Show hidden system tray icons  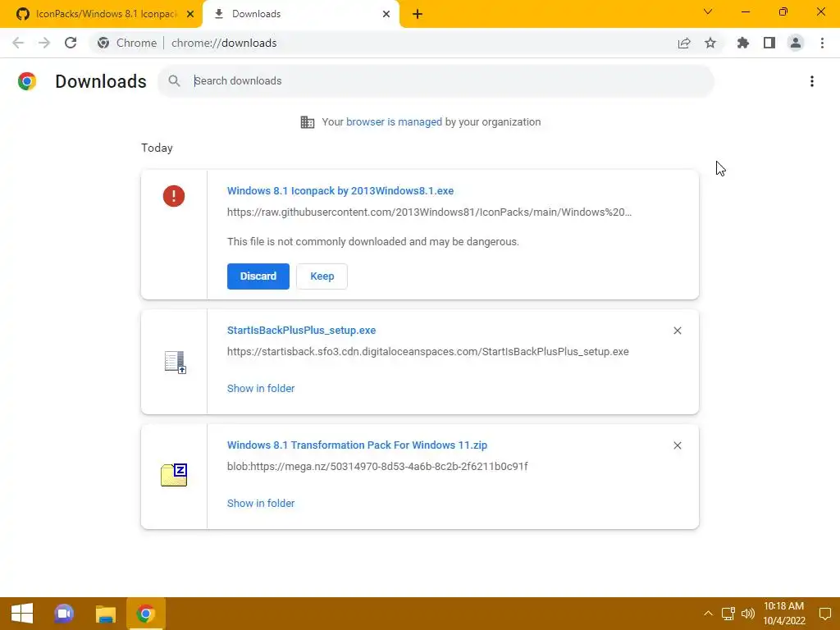pyautogui.click(x=708, y=614)
